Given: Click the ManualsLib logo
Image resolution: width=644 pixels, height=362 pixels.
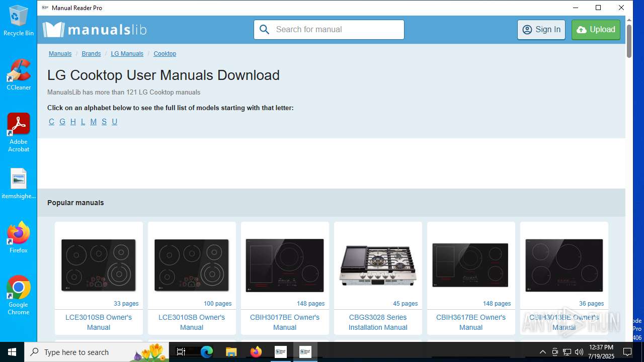Looking at the screenshot, I should [x=95, y=30].
